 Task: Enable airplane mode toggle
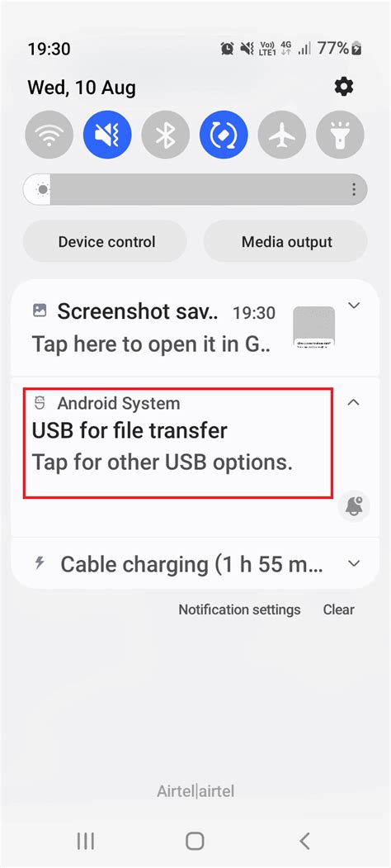click(282, 135)
